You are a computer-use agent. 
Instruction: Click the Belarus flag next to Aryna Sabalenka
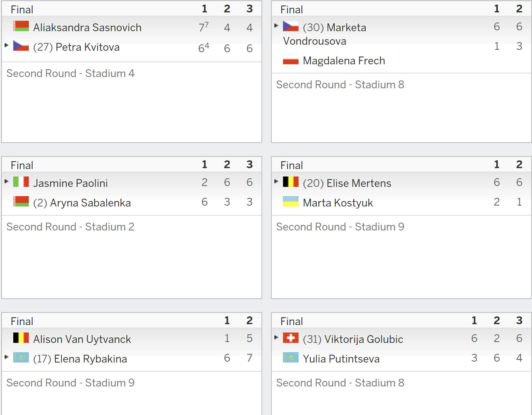(21, 201)
